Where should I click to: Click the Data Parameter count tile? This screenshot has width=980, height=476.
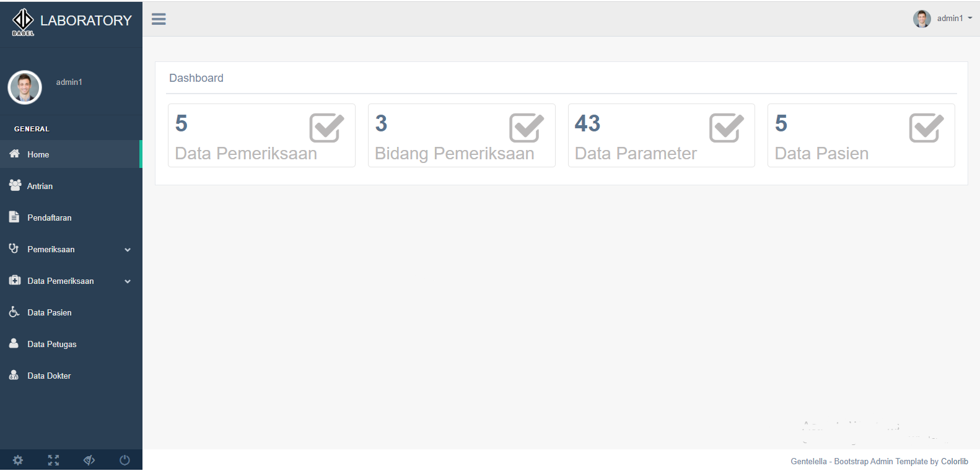click(x=661, y=135)
